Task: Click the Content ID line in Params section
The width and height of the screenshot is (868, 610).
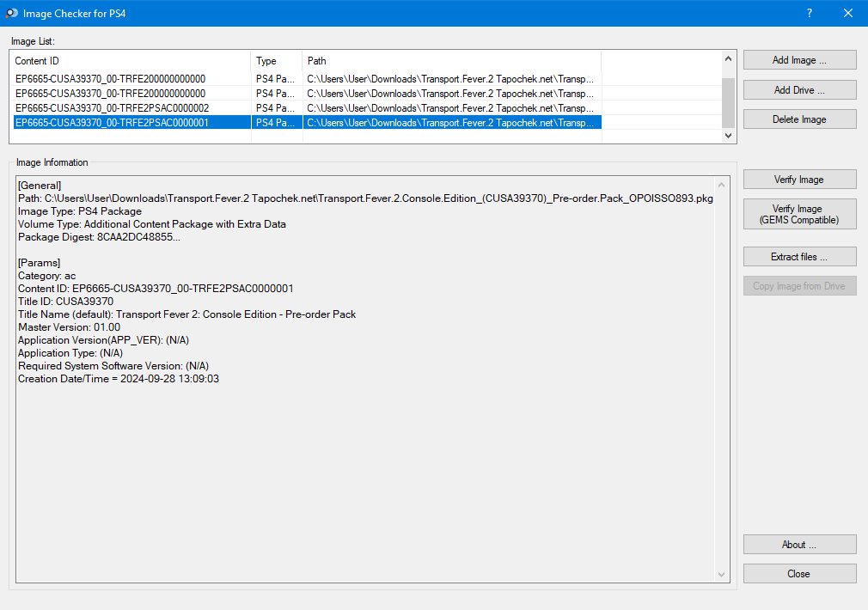Action: coord(156,289)
